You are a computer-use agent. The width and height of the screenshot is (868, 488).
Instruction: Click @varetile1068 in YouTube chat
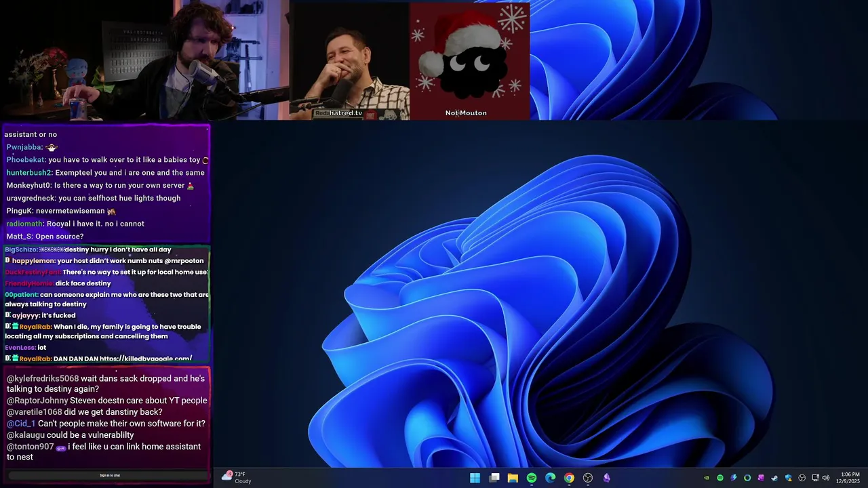point(35,412)
